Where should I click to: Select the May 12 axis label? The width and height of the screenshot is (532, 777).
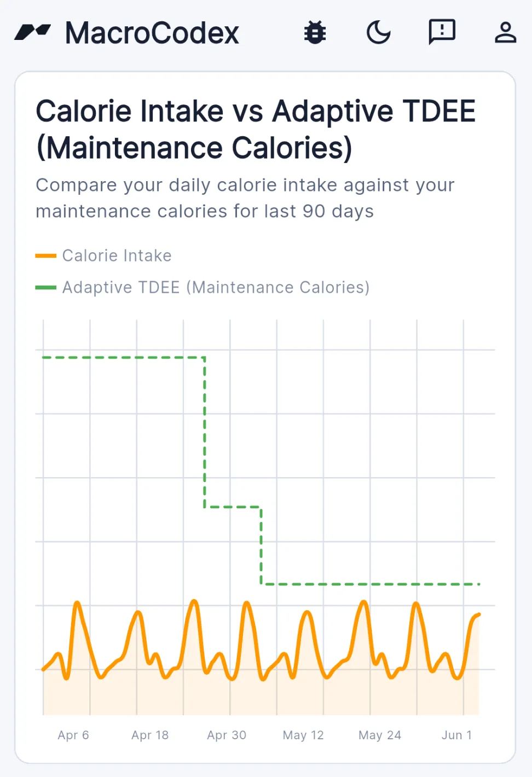(303, 735)
